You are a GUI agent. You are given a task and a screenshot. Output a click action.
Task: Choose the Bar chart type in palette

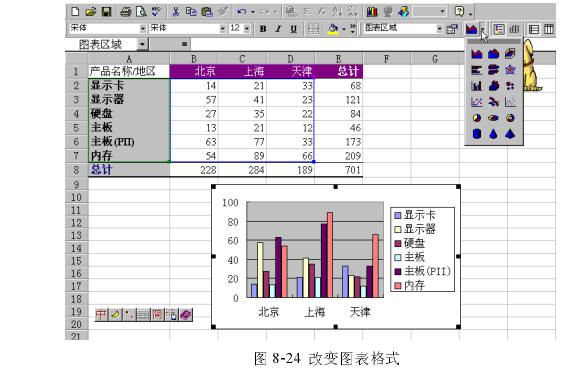[x=477, y=70]
